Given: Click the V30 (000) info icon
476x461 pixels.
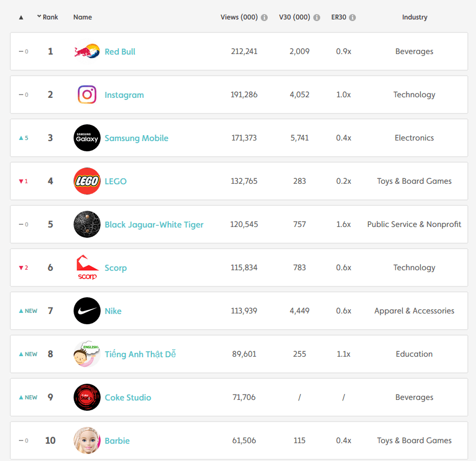Looking at the screenshot, I should point(316,18).
